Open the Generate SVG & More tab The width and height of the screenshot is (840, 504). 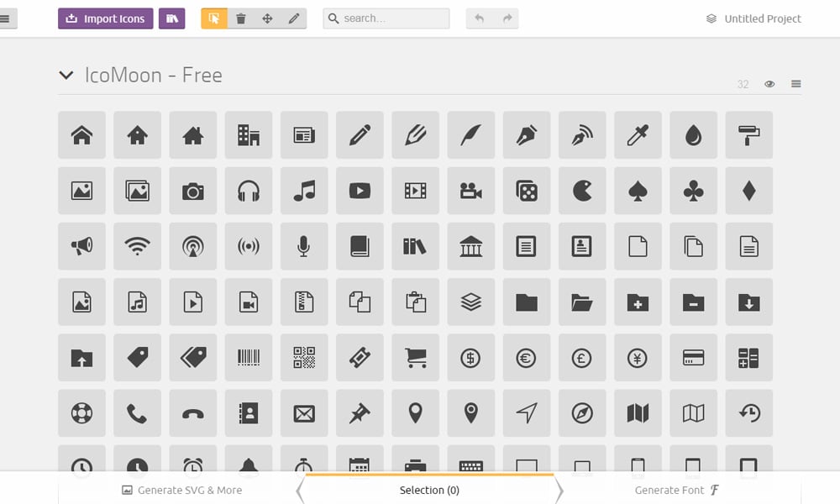pos(181,490)
